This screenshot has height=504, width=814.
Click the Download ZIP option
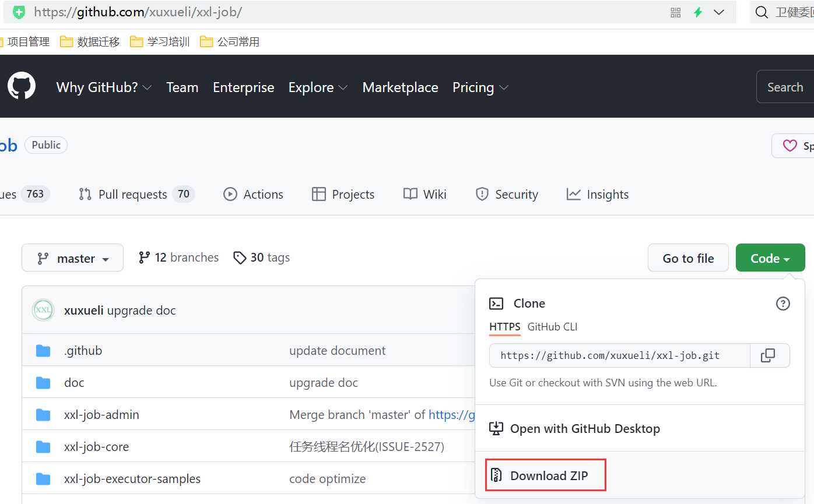pos(546,475)
